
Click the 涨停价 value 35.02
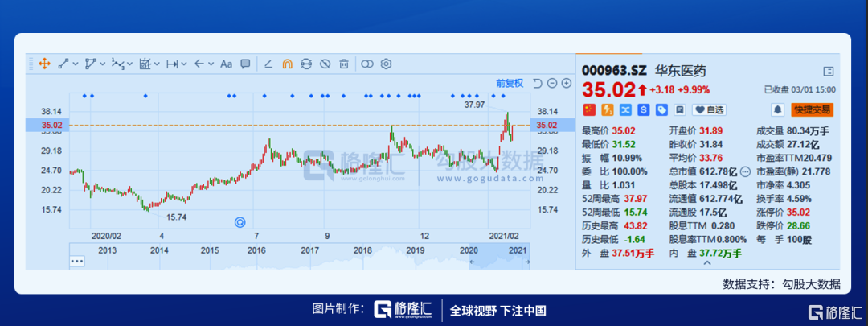(800, 213)
